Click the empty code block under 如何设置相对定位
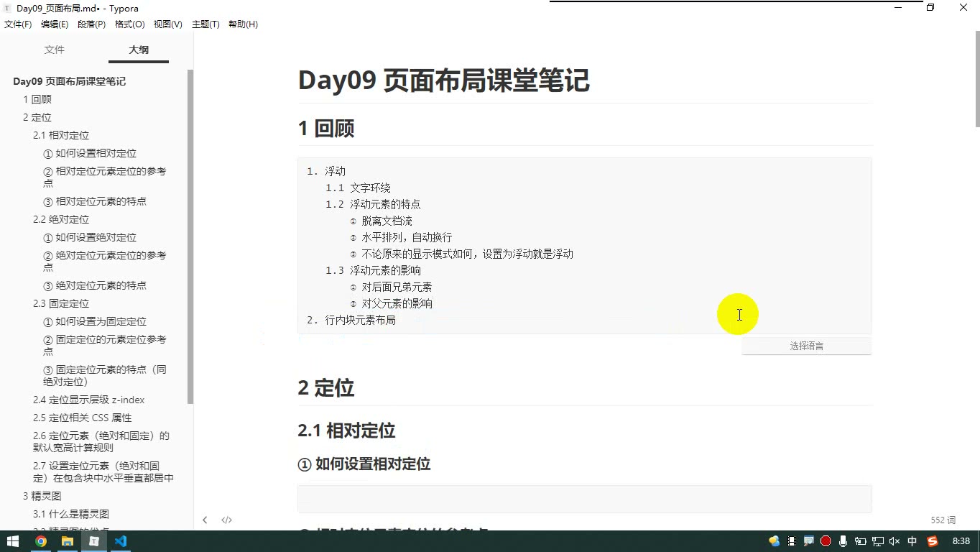980x552 pixels. (585, 499)
